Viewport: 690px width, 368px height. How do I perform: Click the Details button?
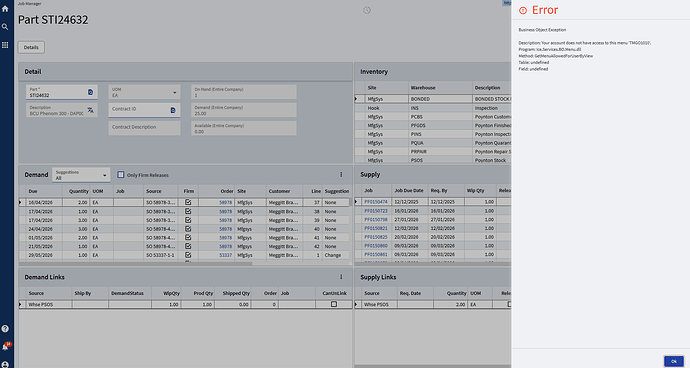31,47
